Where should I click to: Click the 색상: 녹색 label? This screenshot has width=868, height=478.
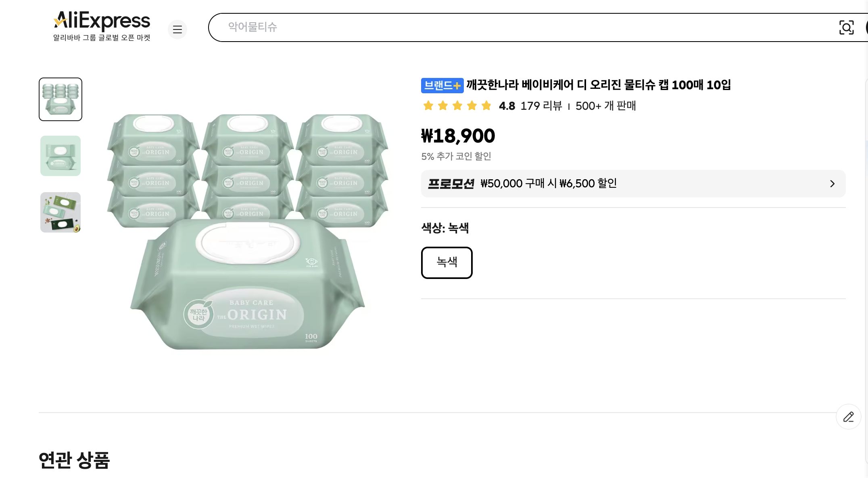[445, 228]
